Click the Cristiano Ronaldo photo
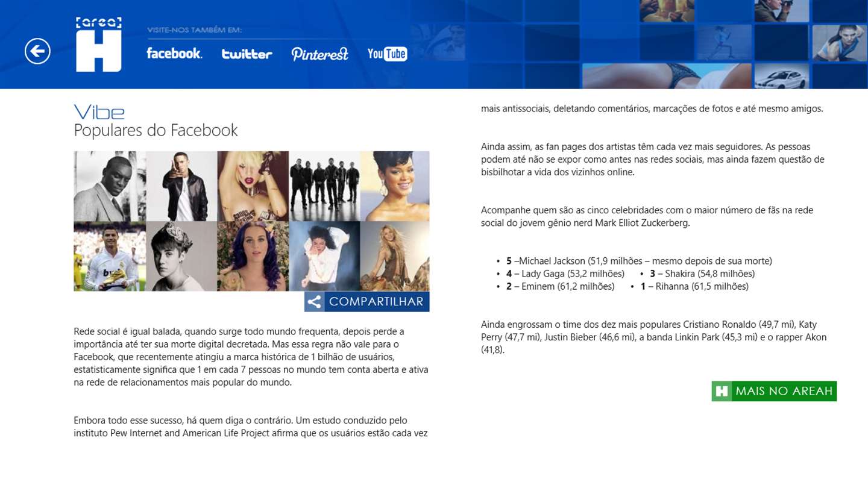The width and height of the screenshot is (868, 488). point(110,256)
